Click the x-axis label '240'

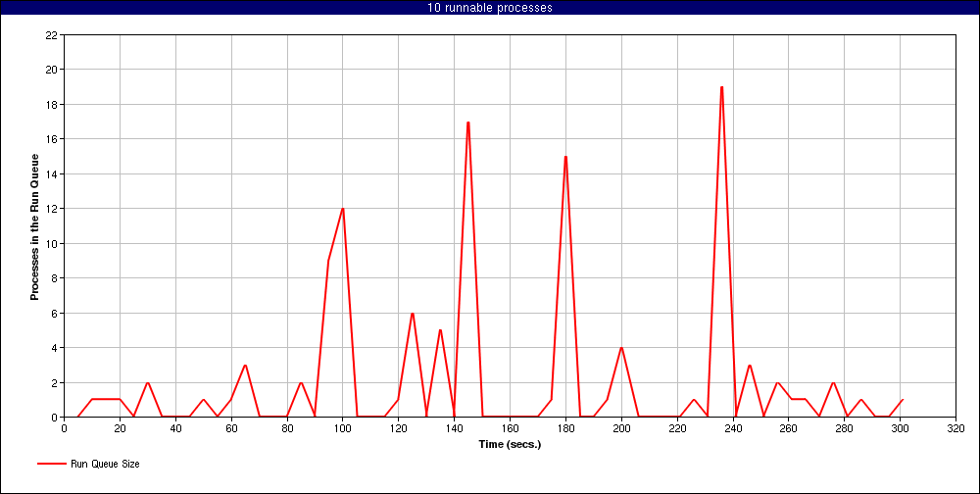point(732,428)
